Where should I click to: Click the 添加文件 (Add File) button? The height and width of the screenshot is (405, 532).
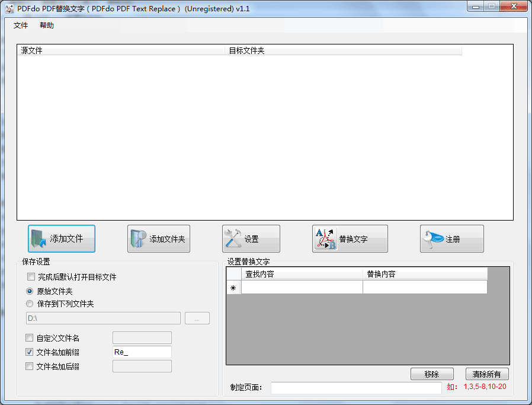62,238
